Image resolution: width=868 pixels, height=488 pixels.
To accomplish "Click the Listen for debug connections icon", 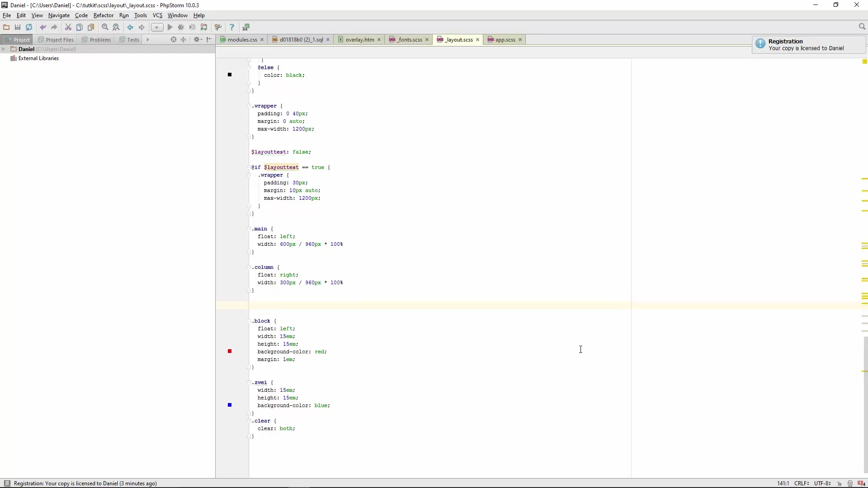I will tap(204, 27).
